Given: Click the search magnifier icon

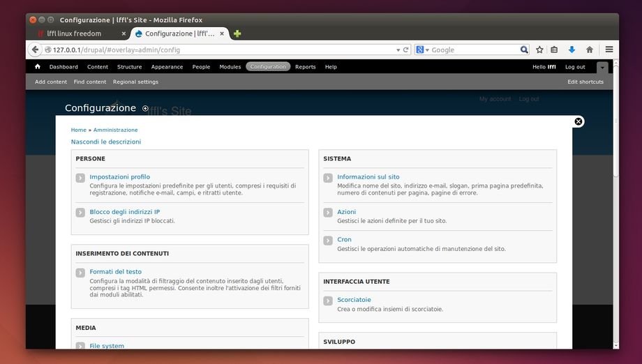Looking at the screenshot, I should coord(523,50).
